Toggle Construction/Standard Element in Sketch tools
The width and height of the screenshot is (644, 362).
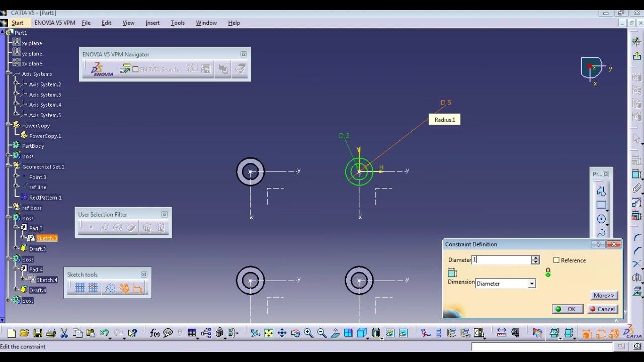click(x=111, y=288)
